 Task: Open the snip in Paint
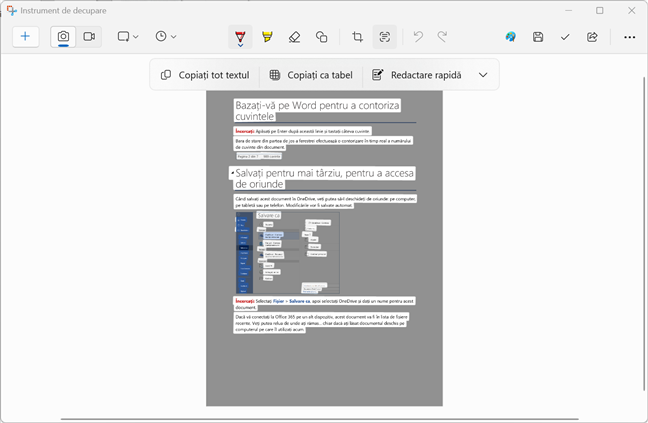[511, 37]
